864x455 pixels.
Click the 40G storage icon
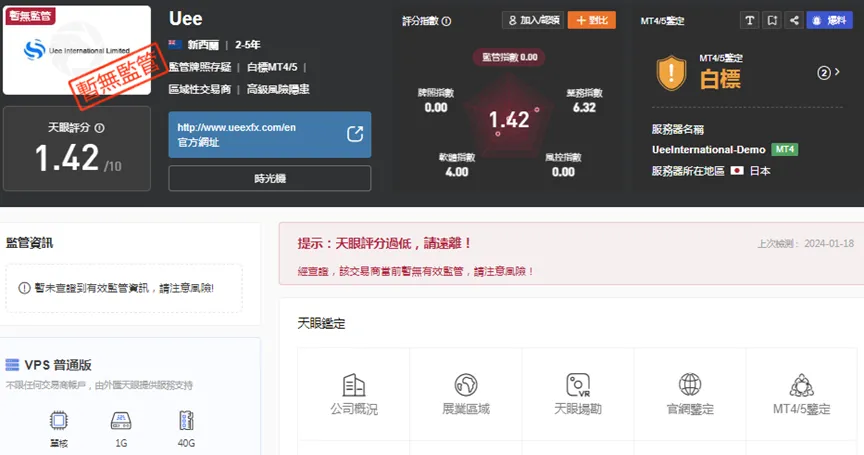tap(186, 421)
